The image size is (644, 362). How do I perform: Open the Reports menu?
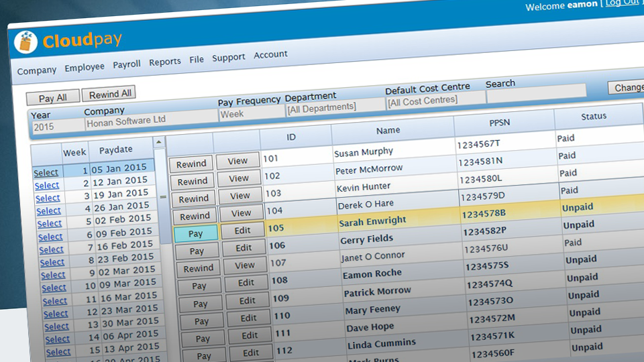[165, 62]
